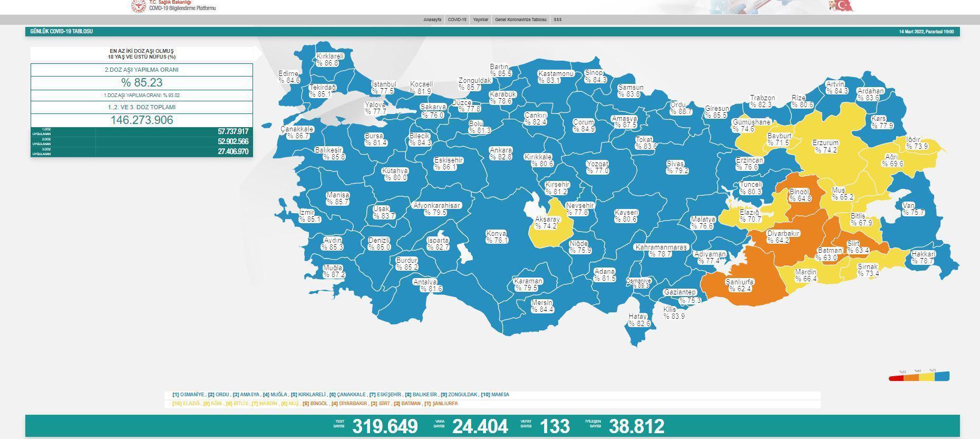Viewport: 980px width, 439px height.
Task: Go to Genel Koronavirüs Tablosu page
Action: click(521, 20)
